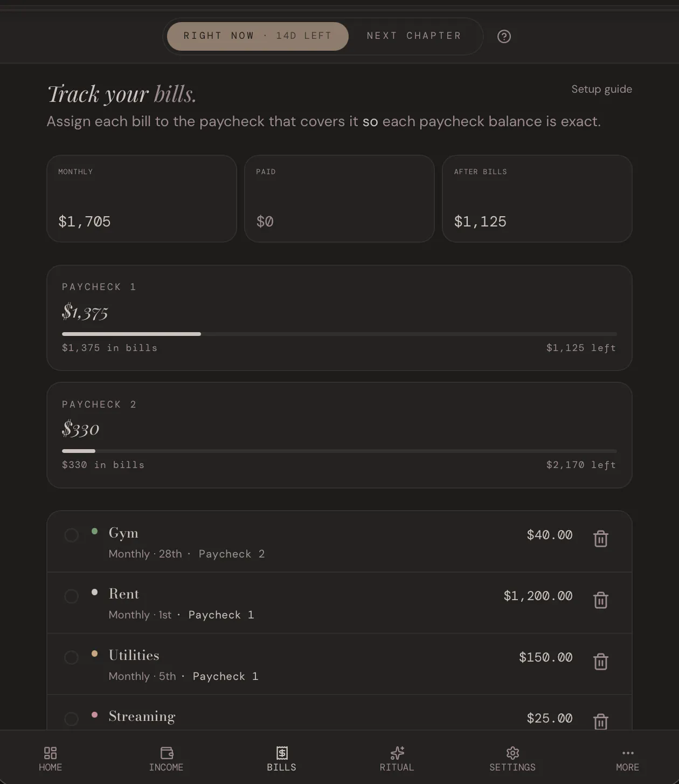
Task: Change Gym's Paycheck 2 assignment
Action: point(232,554)
